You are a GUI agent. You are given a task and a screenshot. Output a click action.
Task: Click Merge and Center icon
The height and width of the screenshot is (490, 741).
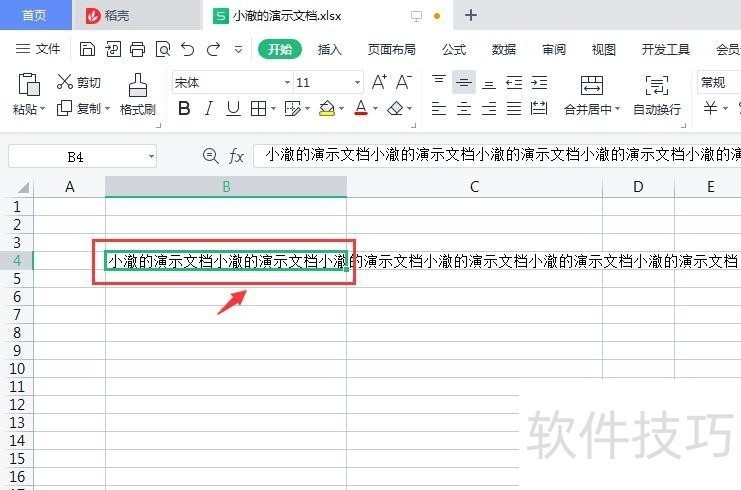point(592,85)
